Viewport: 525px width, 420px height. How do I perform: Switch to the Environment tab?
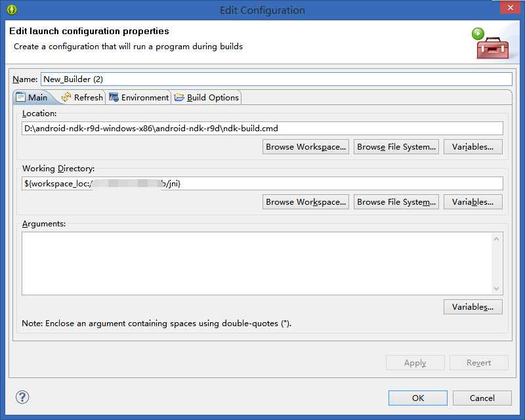point(138,97)
